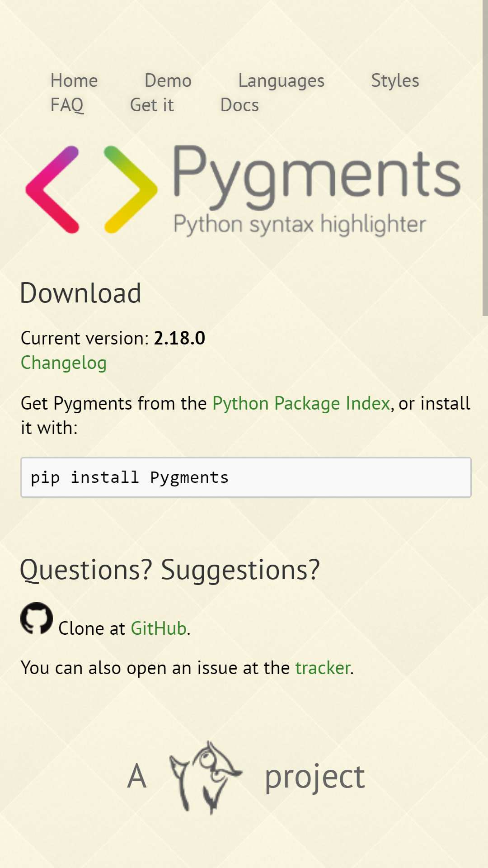This screenshot has height=868, width=488.
Task: Click the GitHub octocat icon
Action: [37, 618]
